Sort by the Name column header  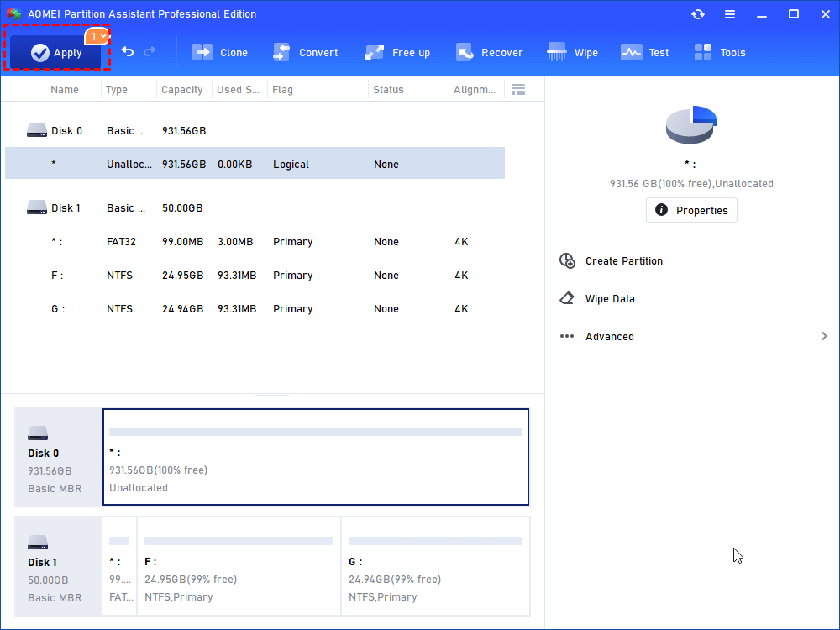point(65,90)
